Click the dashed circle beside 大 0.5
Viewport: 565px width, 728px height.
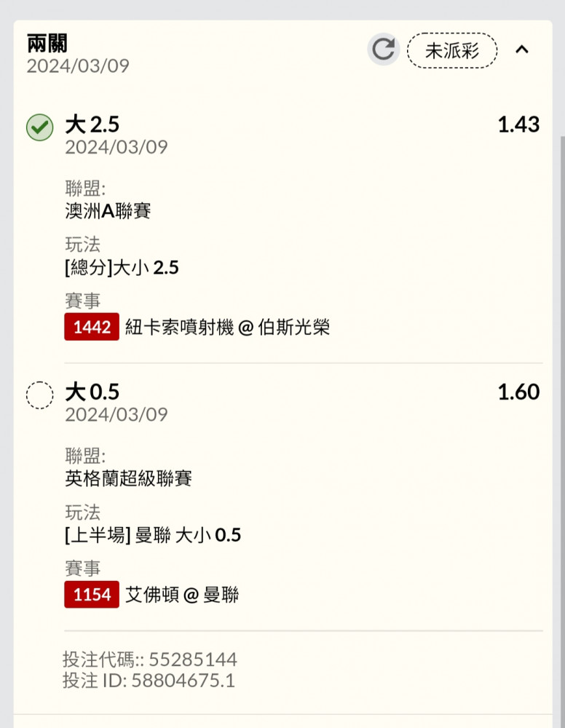click(x=40, y=395)
